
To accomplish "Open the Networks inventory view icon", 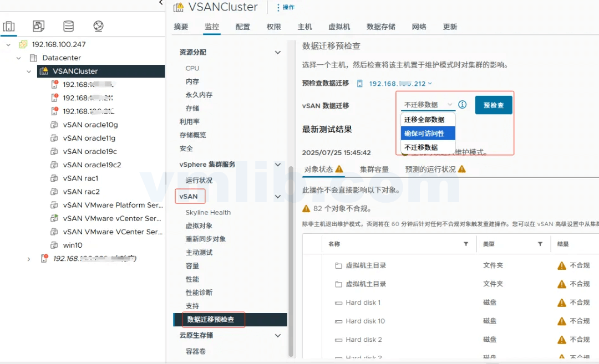I will point(98,25).
